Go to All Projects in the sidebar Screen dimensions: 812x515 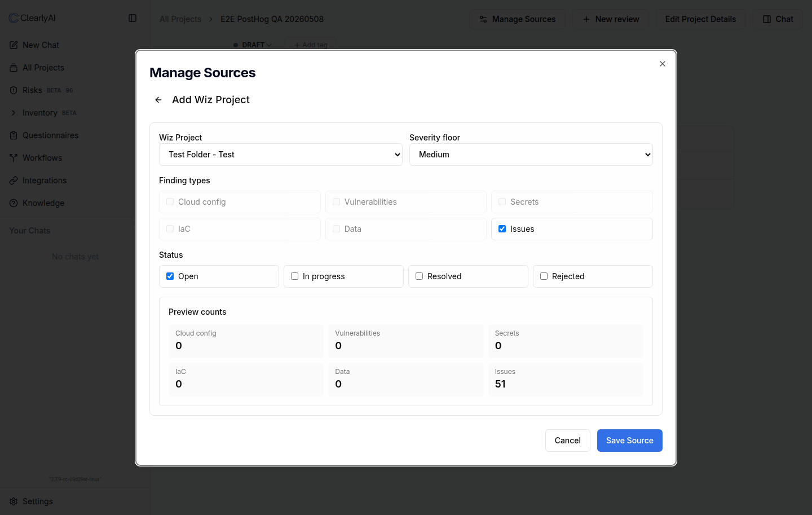43,68
